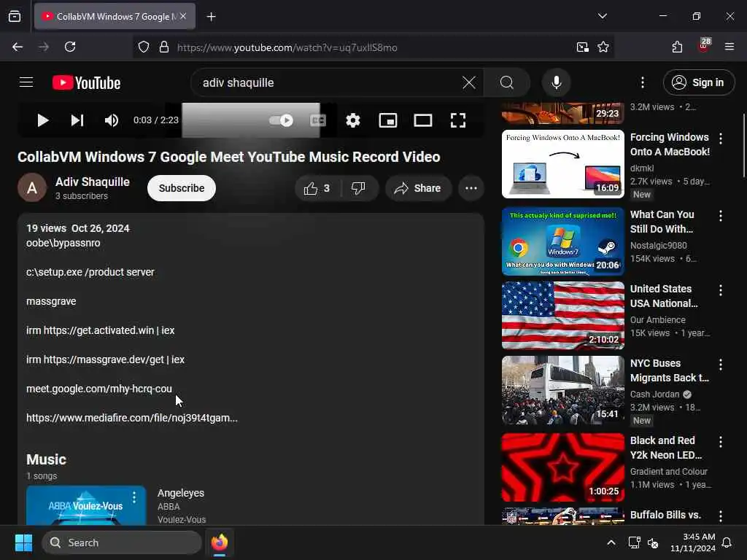This screenshot has height=560, width=747.
Task: Close the CollabVM Windows 7 tab
Action: pos(183,16)
